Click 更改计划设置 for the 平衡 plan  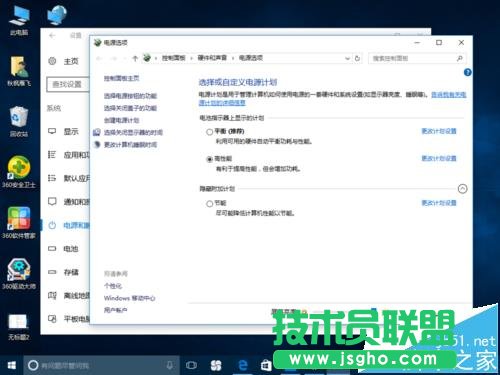pyautogui.click(x=439, y=131)
